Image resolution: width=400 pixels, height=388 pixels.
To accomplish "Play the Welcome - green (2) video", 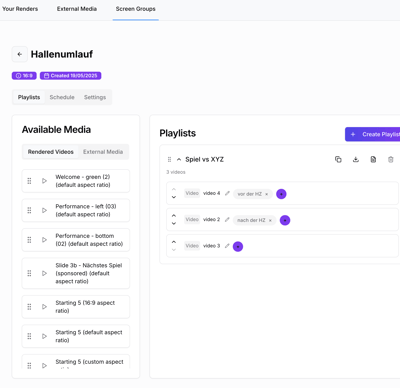I will click(x=44, y=181).
